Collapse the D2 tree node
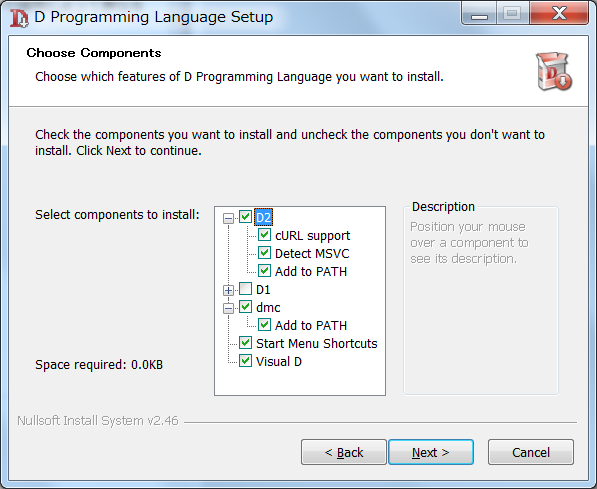597x489 pixels. pos(228,218)
